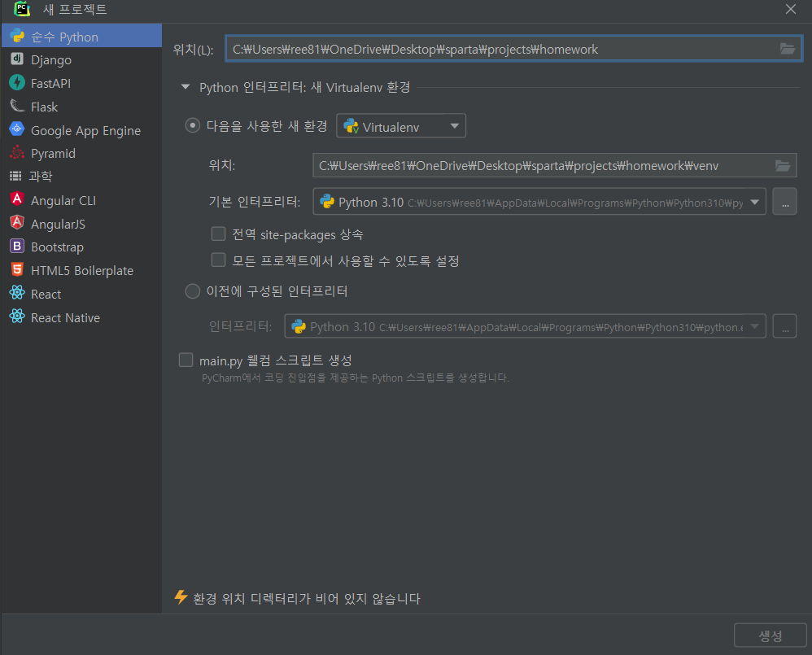Pick the FastAPI project type
The width and height of the screenshot is (812, 655).
(82, 83)
